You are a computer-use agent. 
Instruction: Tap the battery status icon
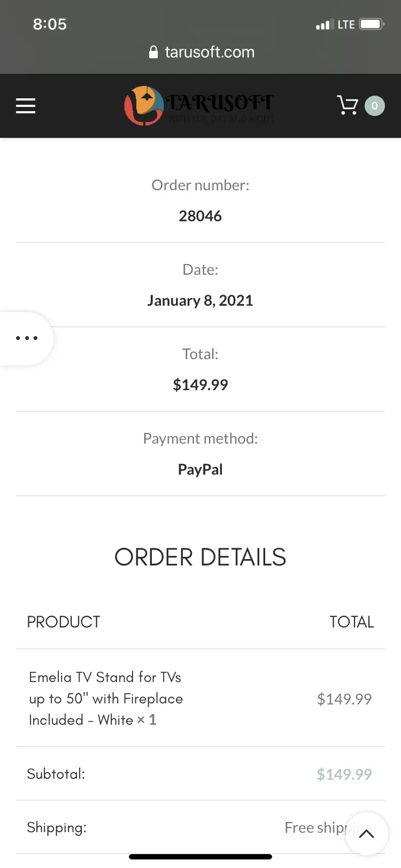tap(372, 24)
